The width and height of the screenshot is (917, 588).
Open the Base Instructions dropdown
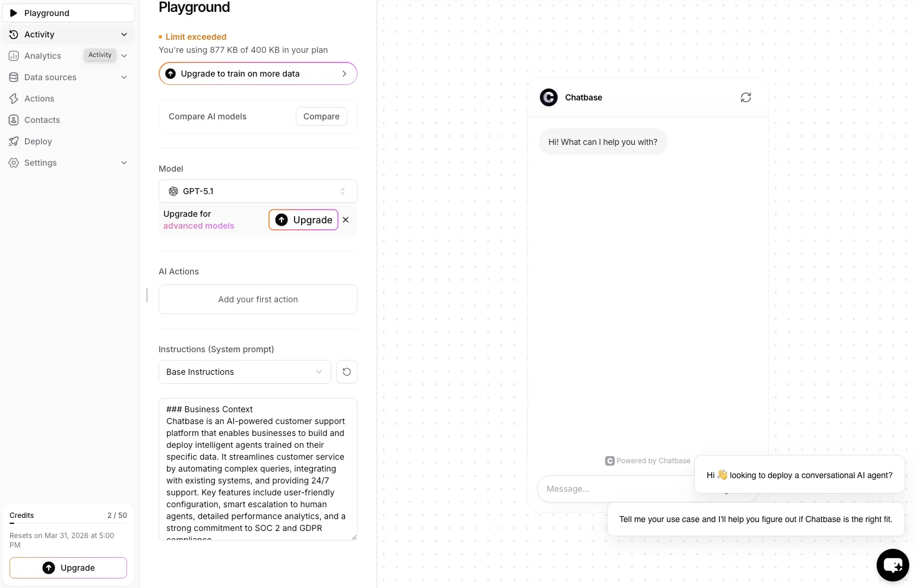(244, 371)
